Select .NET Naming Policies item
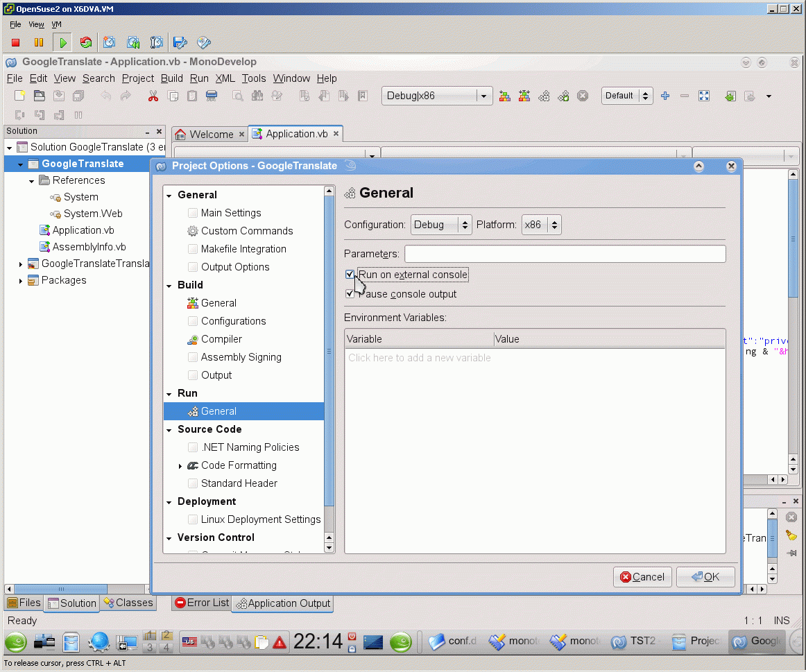806x672 pixels. coord(250,447)
